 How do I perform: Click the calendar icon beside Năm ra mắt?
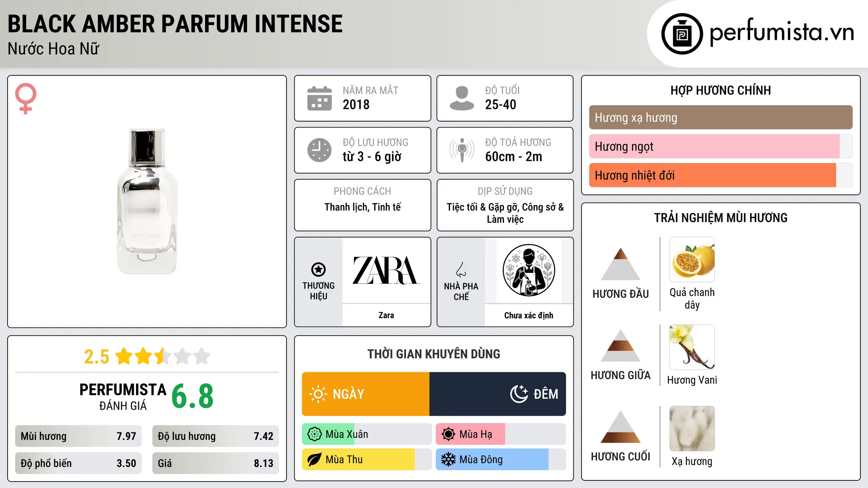pyautogui.click(x=319, y=98)
